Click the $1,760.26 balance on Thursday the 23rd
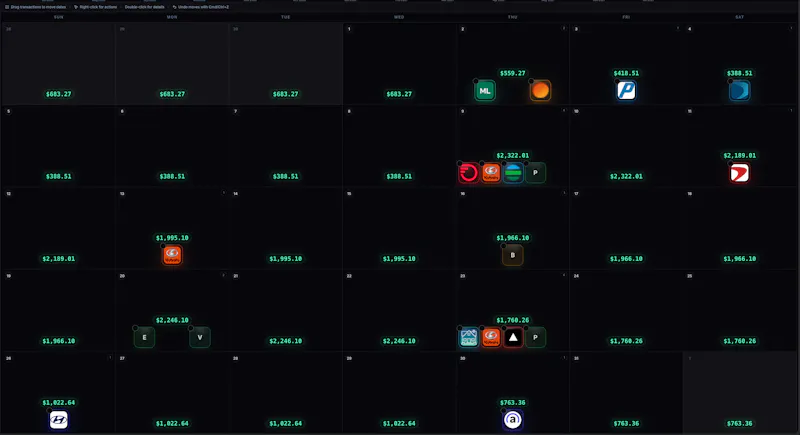The image size is (800, 435). click(x=513, y=320)
